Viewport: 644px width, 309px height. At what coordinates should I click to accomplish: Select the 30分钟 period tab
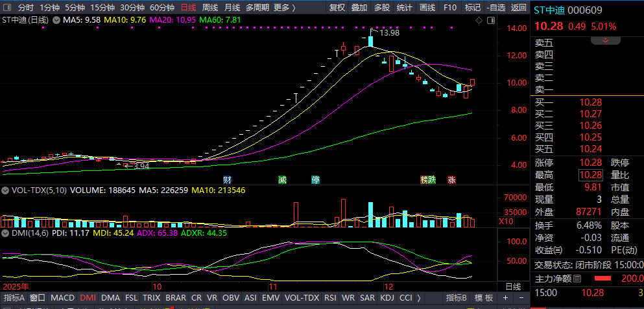click(132, 7)
